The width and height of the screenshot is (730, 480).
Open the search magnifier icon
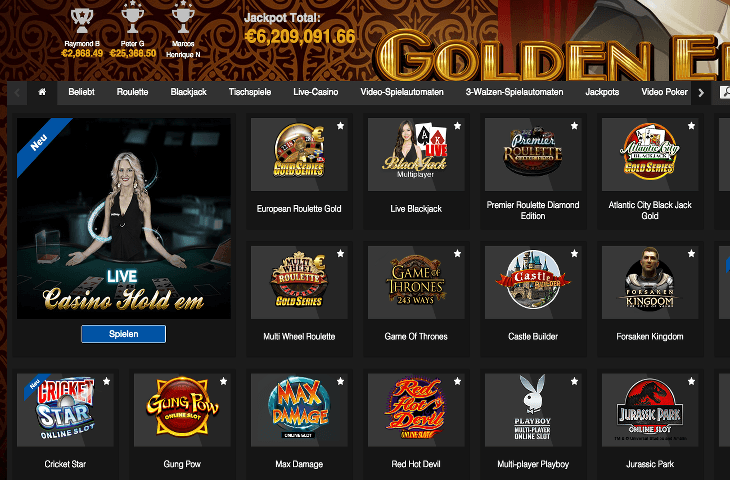[725, 92]
